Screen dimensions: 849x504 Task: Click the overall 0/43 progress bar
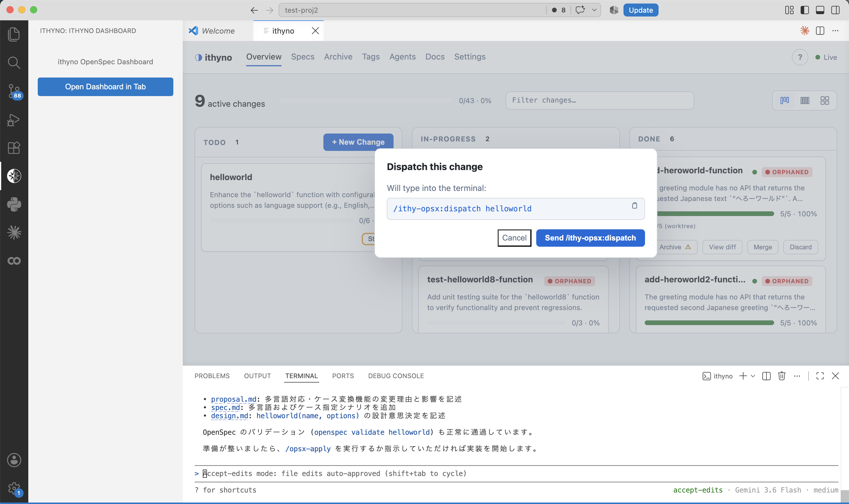366,101
